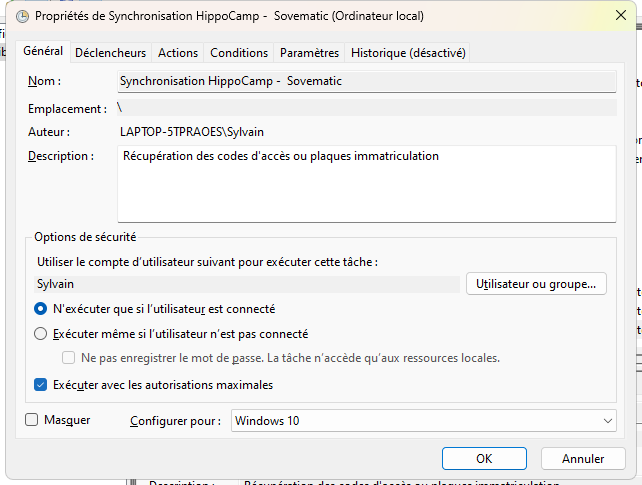Image resolution: width=642 pixels, height=485 pixels.
Task: Click the clock icon in the title bar
Action: 22,16
